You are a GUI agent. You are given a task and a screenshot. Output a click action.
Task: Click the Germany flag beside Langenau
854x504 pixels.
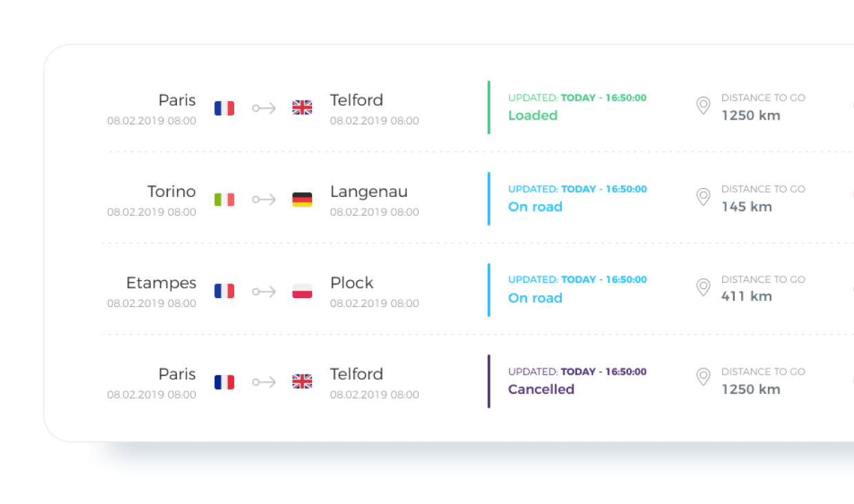(302, 200)
